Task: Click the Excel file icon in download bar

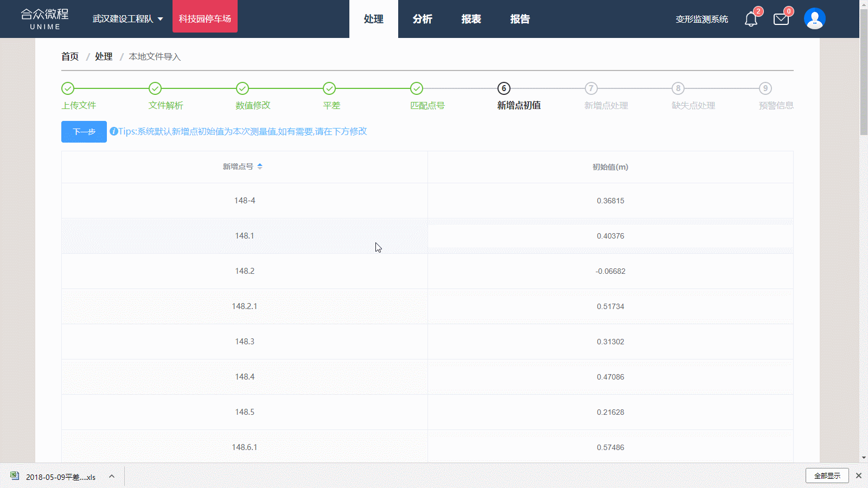Action: click(15, 476)
